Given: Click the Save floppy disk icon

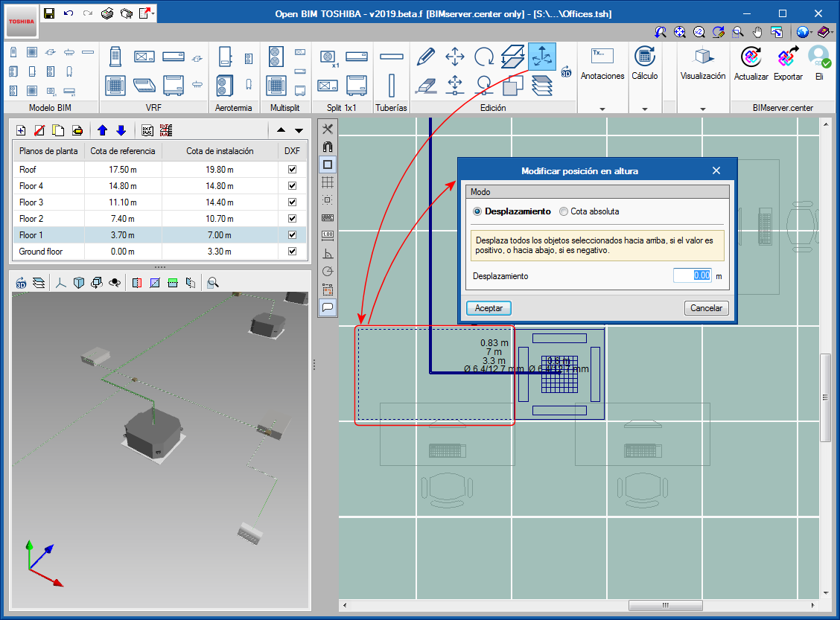Looking at the screenshot, I should [x=49, y=13].
